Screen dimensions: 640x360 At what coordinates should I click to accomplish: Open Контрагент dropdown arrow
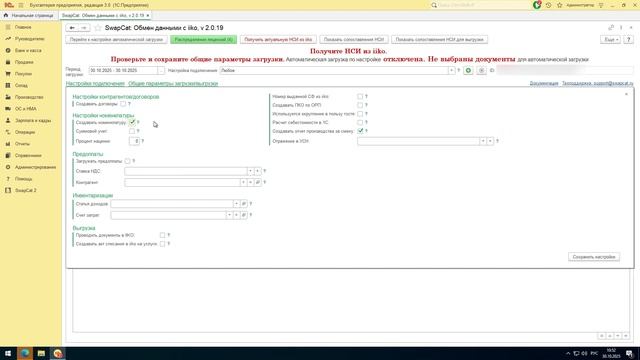click(x=243, y=182)
